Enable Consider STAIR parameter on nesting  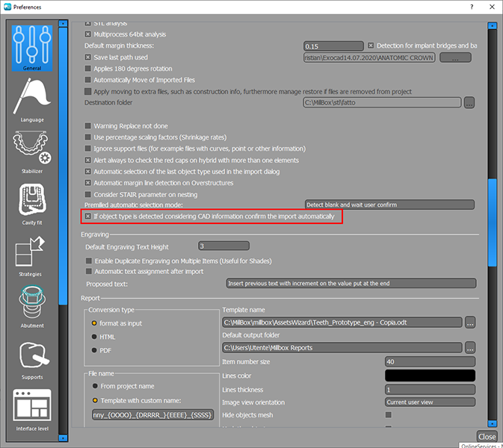pyautogui.click(x=87, y=194)
